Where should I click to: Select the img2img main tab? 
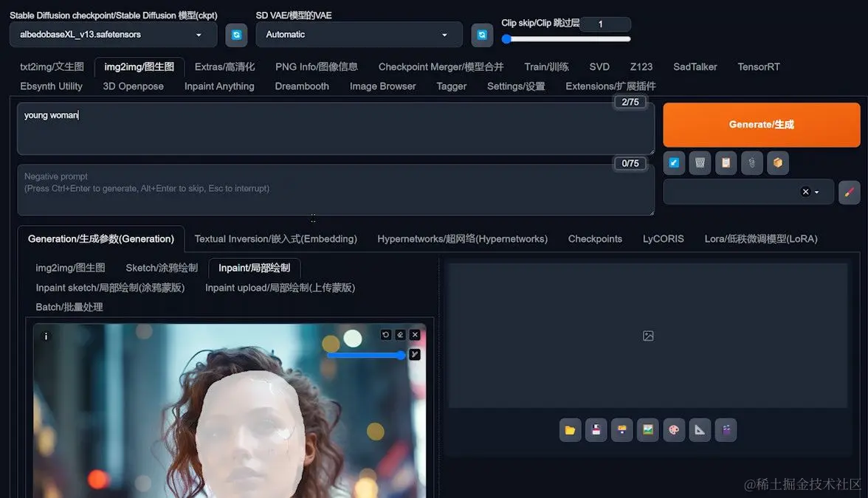click(139, 67)
